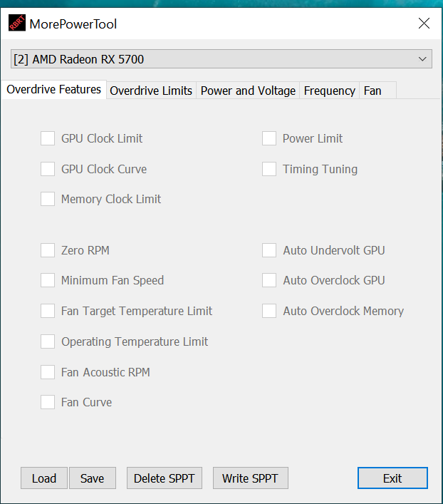
Task: Toggle Auto Overclock Memory checkbox
Action: click(269, 311)
